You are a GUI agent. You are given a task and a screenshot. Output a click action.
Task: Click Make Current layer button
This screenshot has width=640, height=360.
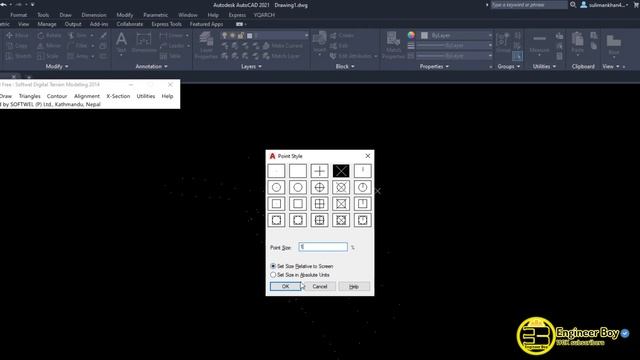pos(282,46)
